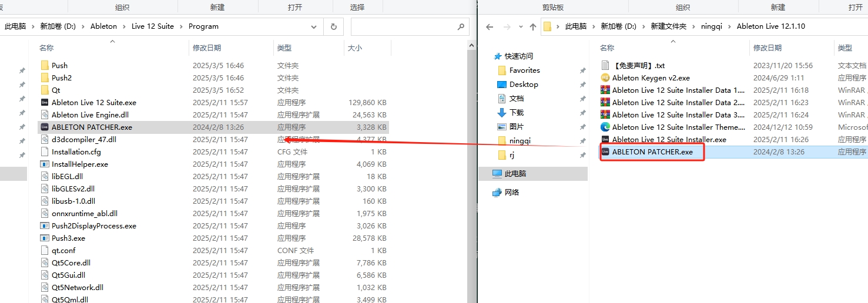Select onnxruntime_abl.dll file row
Screen dimensions: 868x303
(x=213, y=213)
